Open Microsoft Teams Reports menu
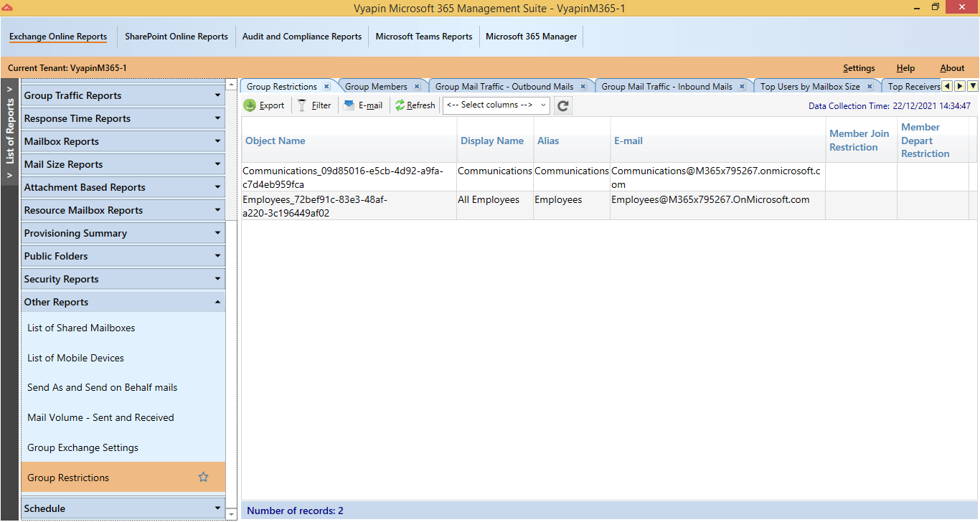Screen dimensions: 980x522 point(424,37)
